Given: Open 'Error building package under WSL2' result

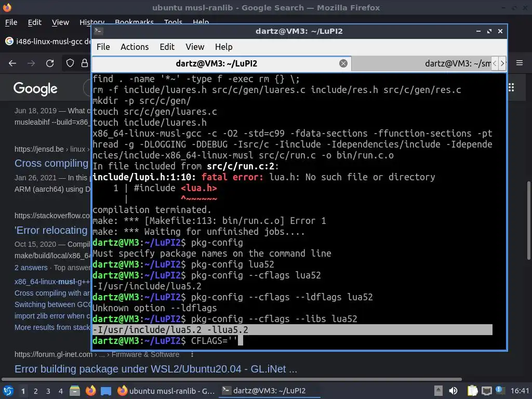Looking at the screenshot, I should pos(156,369).
